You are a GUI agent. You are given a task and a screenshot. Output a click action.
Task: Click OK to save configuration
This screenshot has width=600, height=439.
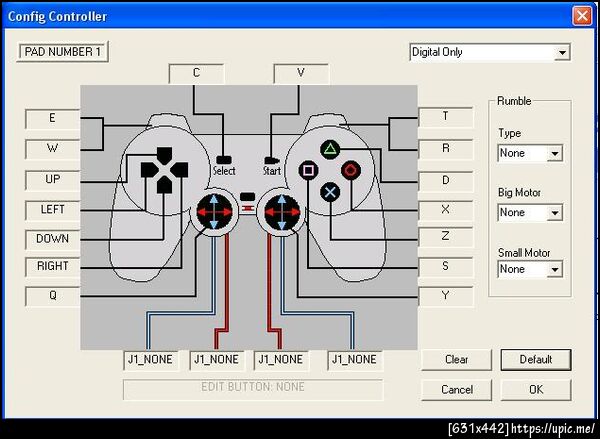(536, 390)
